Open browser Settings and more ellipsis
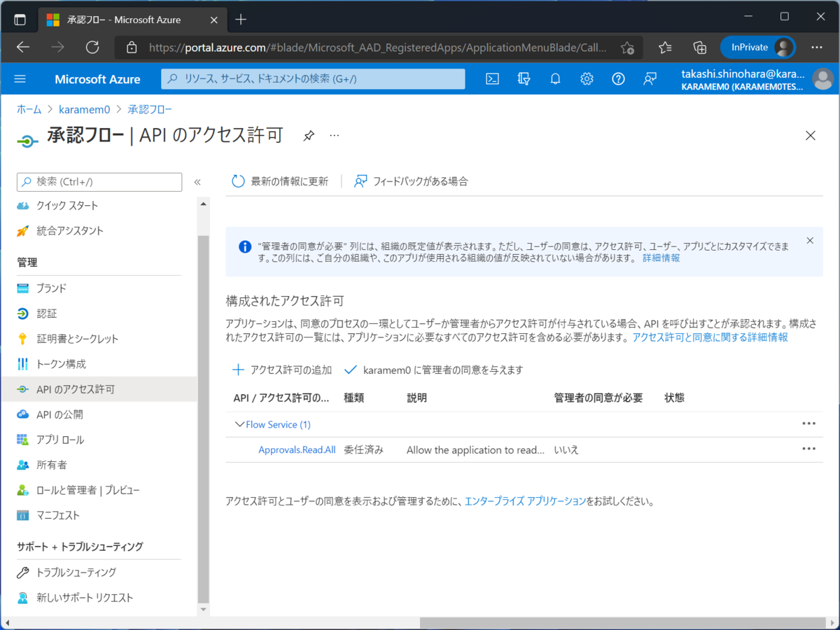 817,47
